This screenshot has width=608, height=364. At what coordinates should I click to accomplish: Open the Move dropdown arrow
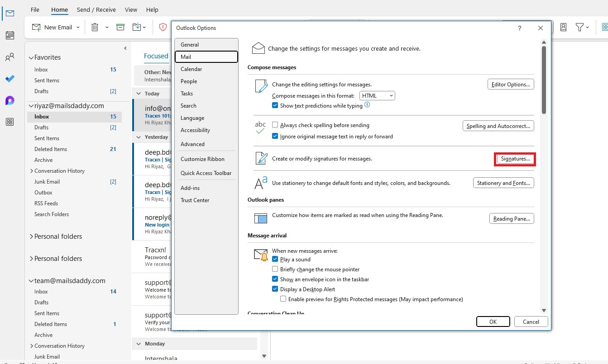click(x=144, y=28)
